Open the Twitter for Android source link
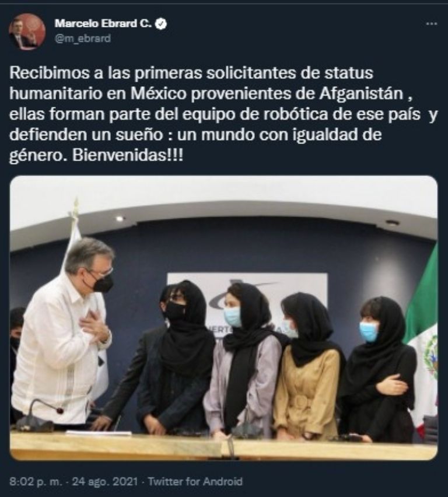 tap(195, 482)
